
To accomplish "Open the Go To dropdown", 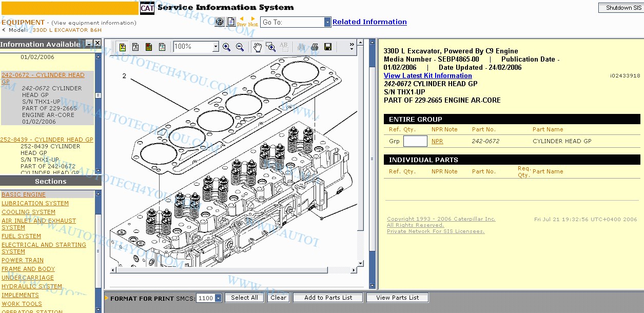I will coord(327,22).
